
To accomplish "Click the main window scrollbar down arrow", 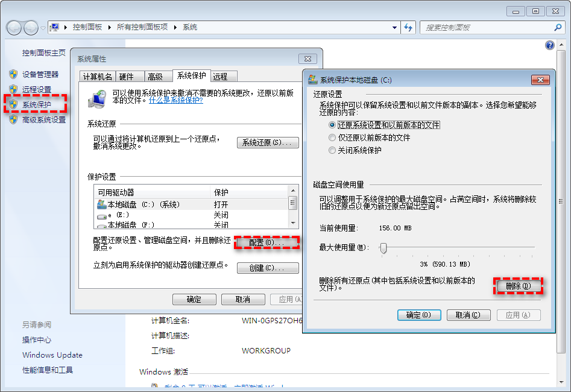I will click(x=561, y=382).
